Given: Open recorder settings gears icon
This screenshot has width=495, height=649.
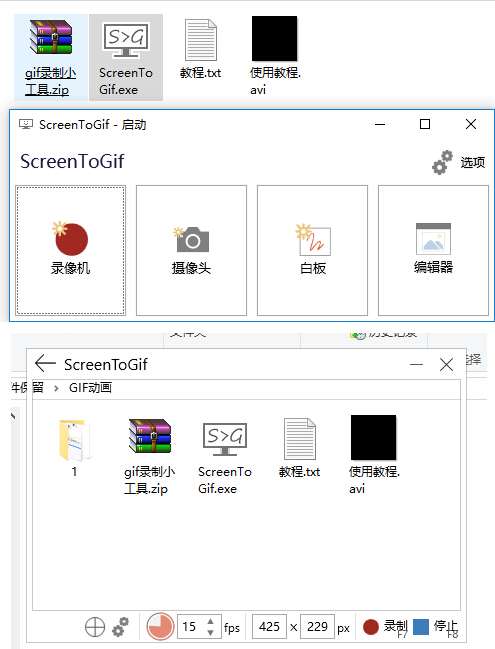Looking at the screenshot, I should 120,627.
